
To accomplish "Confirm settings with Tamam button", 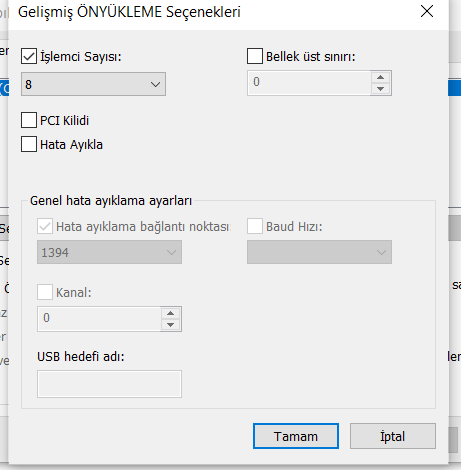I will [x=296, y=436].
